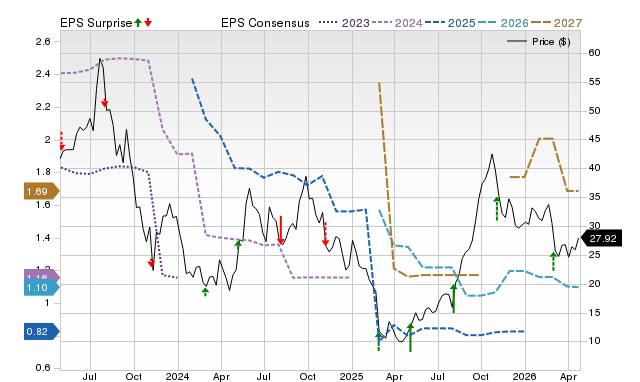This screenshot has width=640, height=382.
Task: Click the purple value tag behind 1.10
Action: click(x=41, y=275)
